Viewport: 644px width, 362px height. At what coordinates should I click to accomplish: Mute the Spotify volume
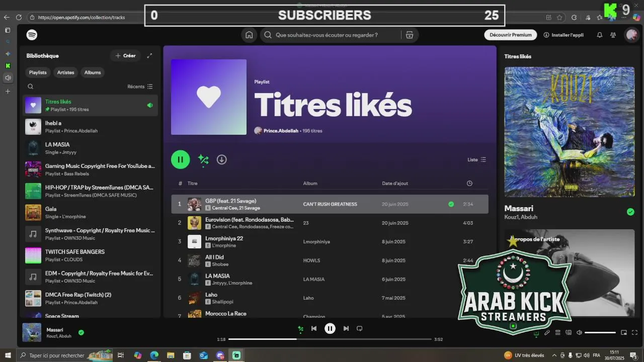coord(579,332)
